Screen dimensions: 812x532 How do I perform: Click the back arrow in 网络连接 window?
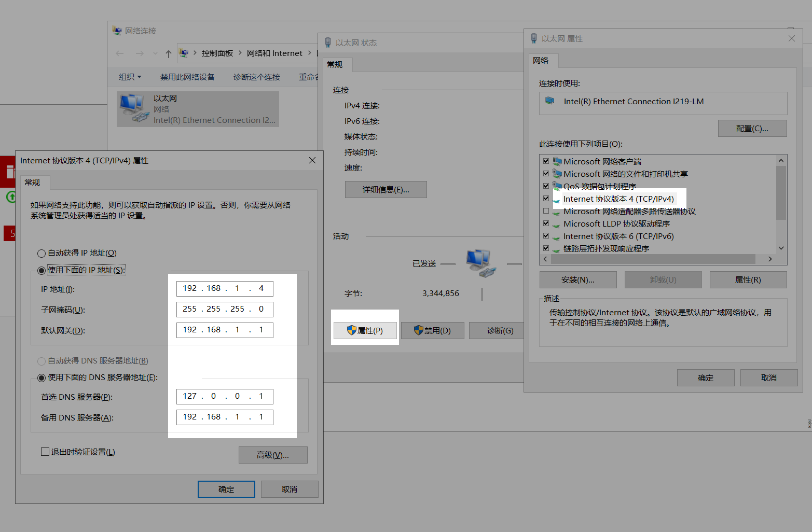point(120,53)
